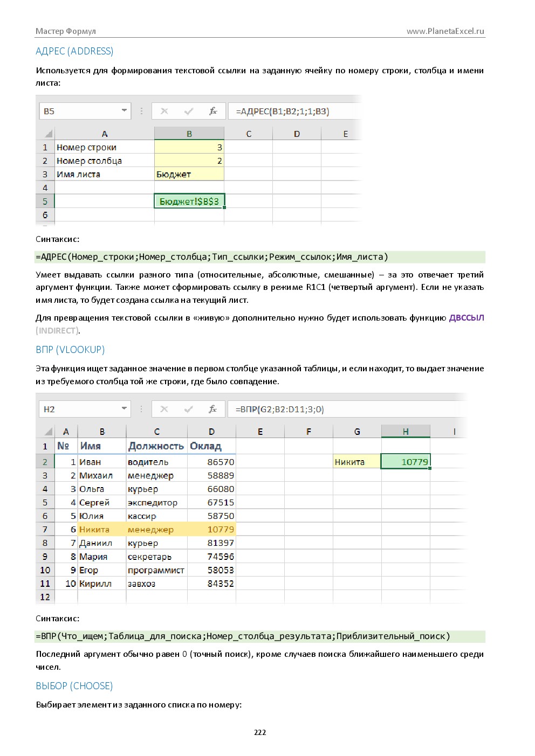535x756 pixels.
Task: Select salary cell 66080
Action: point(211,489)
